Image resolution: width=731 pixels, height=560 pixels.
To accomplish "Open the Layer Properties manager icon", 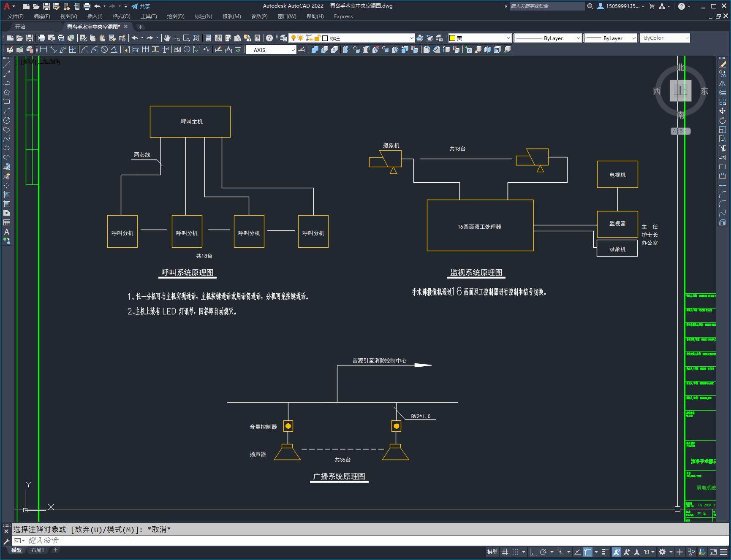I will click(283, 38).
